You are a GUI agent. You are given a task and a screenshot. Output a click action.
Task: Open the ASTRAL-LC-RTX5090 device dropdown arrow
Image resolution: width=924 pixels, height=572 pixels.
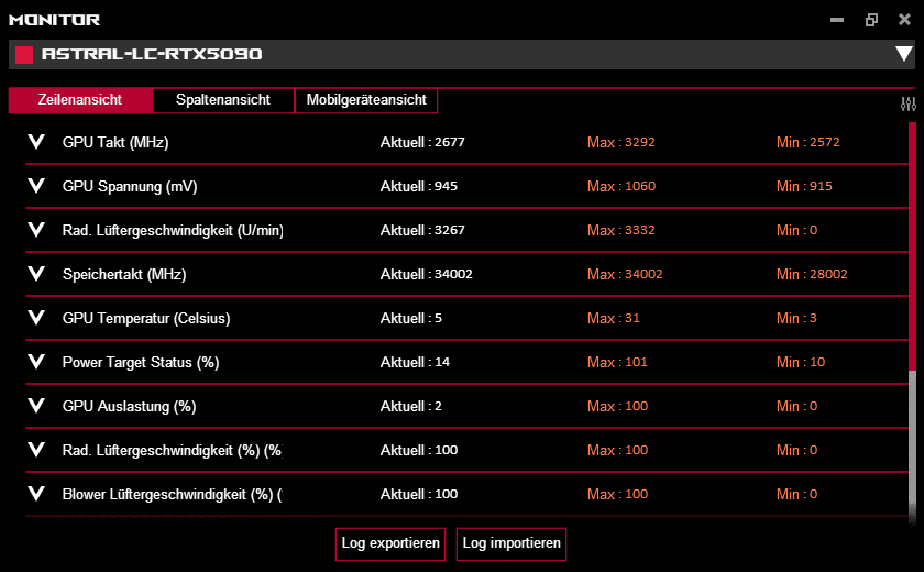[x=904, y=54]
